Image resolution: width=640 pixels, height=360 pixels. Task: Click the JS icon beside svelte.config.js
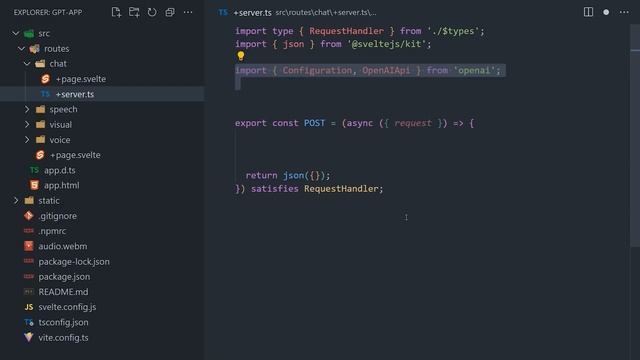29,307
